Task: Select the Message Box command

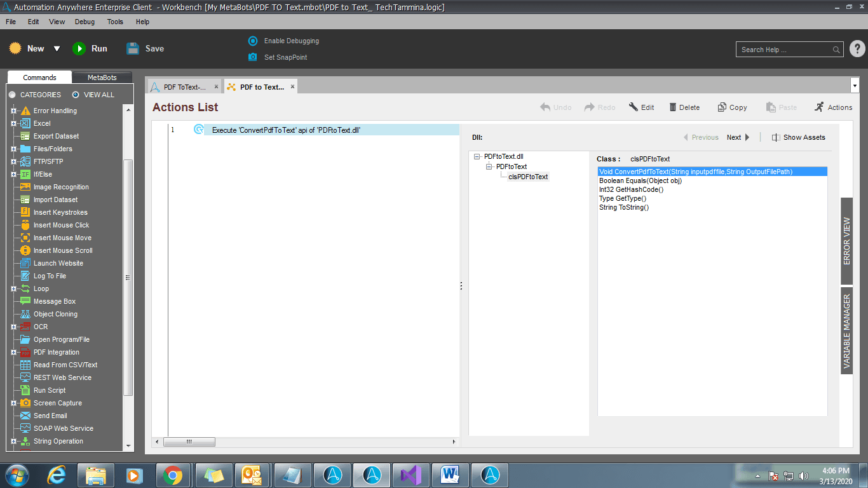Action: pos(54,301)
